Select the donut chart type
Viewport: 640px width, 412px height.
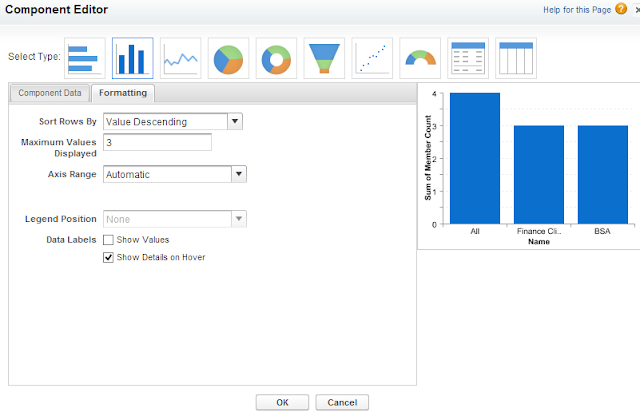point(276,58)
